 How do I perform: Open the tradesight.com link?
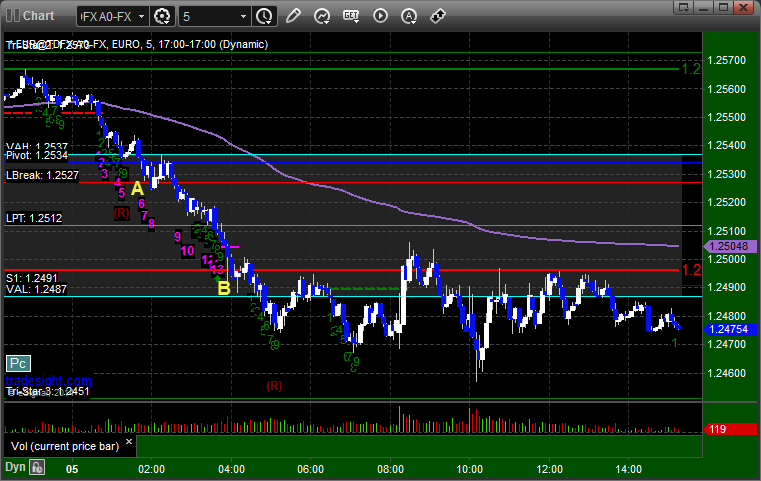pyautogui.click(x=47, y=381)
